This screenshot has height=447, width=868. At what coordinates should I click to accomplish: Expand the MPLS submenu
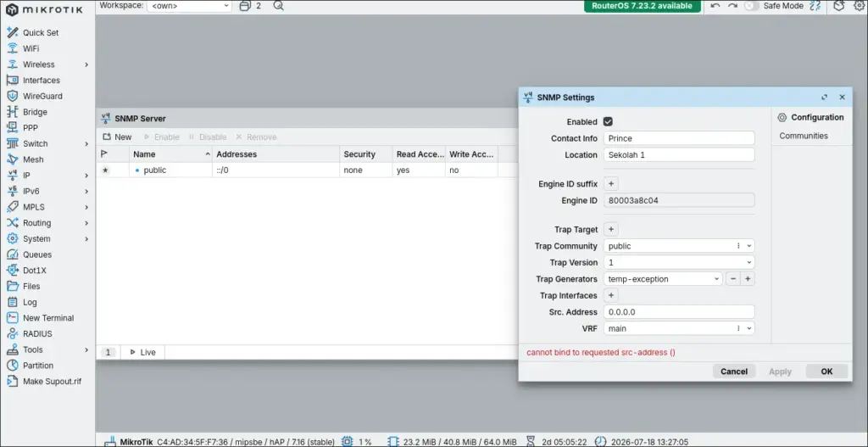pyautogui.click(x=86, y=207)
